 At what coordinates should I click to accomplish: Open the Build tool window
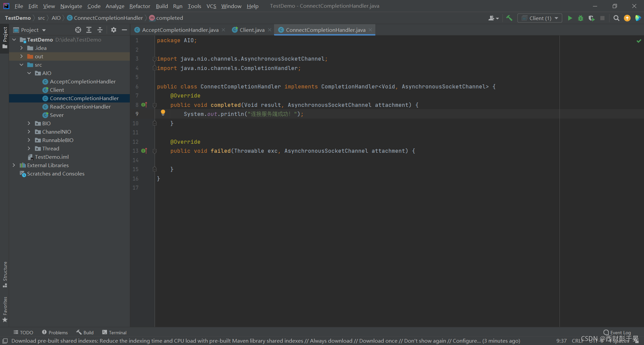(85, 332)
